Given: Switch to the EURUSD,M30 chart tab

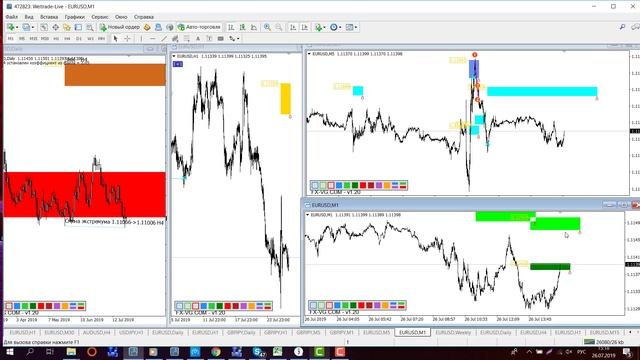Looking at the screenshot, I should click(x=59, y=333).
